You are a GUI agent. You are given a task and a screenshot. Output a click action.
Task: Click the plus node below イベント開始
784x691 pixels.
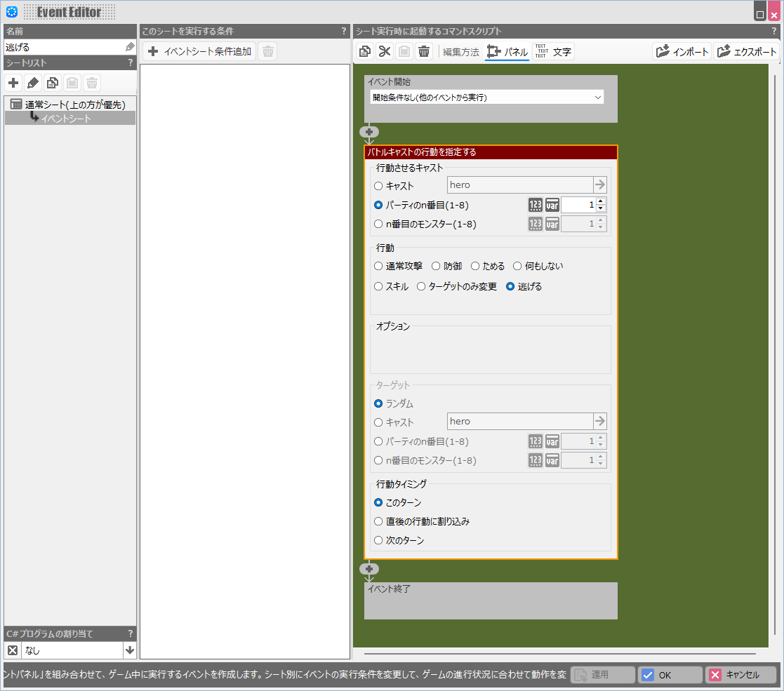[369, 132]
